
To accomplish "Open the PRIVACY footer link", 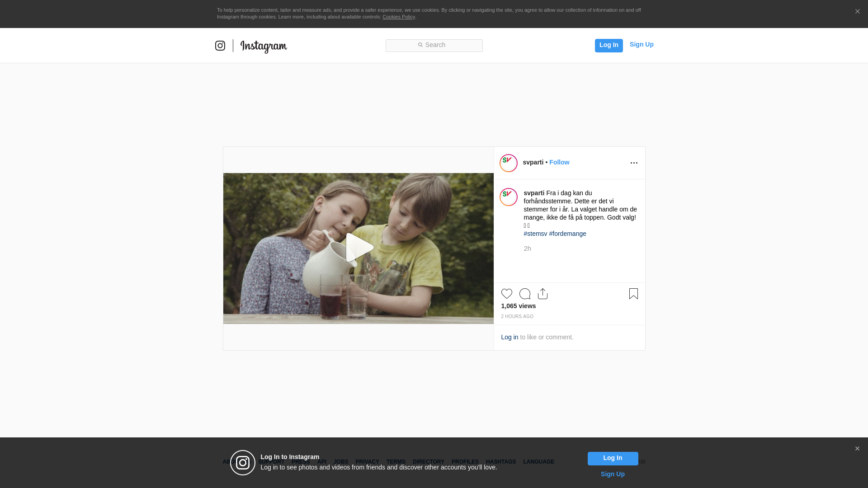I will point(367,462).
